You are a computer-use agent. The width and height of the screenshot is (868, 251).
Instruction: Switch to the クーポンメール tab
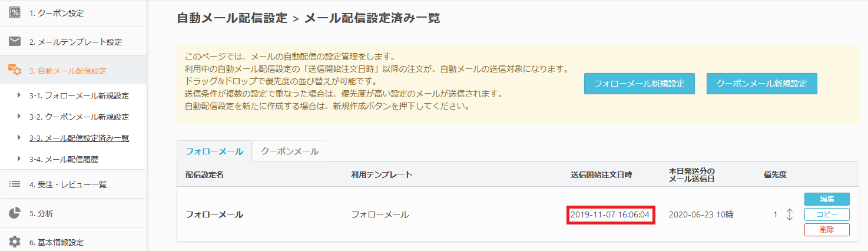[x=290, y=151]
